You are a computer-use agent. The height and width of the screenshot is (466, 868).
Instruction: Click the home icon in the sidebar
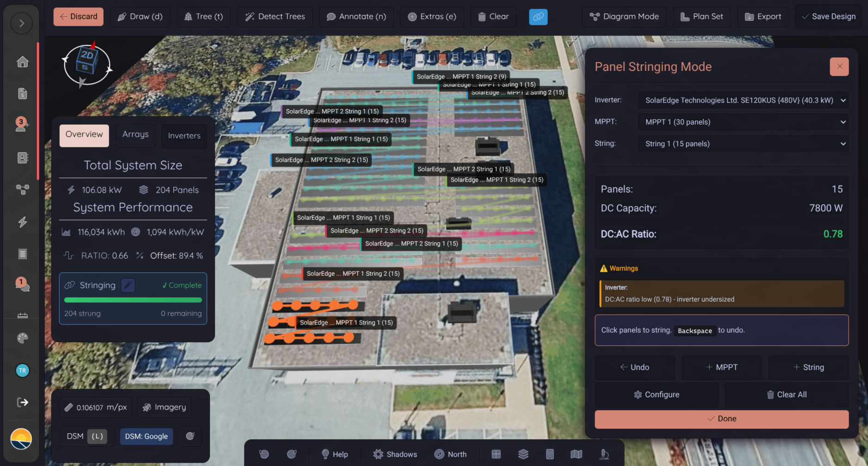pyautogui.click(x=22, y=62)
